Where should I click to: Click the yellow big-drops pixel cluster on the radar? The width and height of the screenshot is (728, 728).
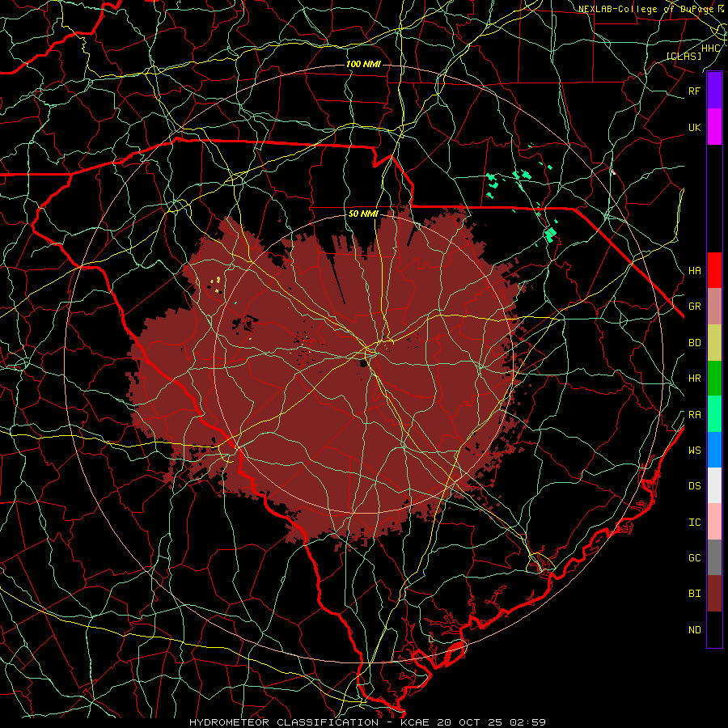coord(216,284)
